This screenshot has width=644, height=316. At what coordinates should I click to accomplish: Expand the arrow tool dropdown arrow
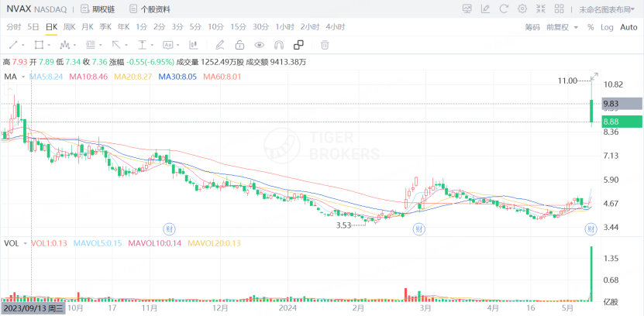click(x=126, y=45)
